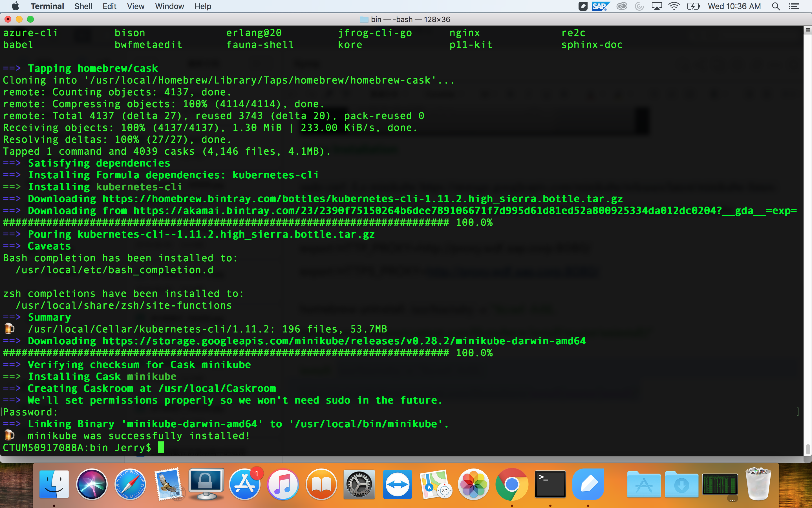Open the Shell menu
The image size is (812, 508).
[83, 6]
